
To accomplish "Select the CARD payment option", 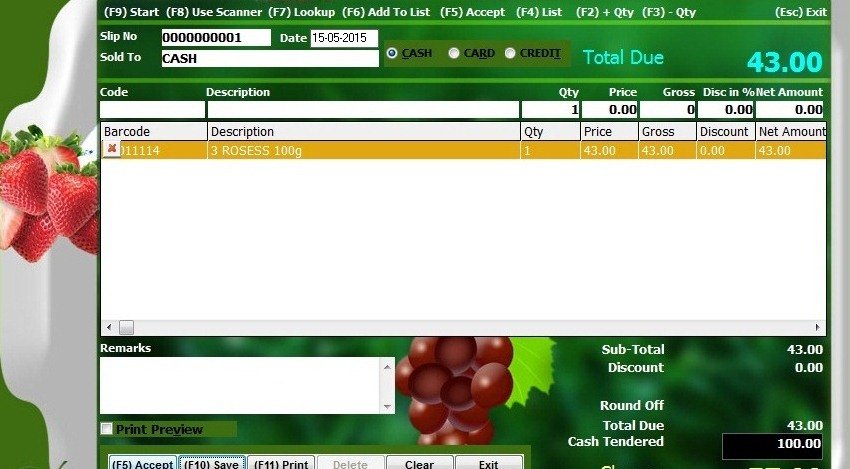I will coord(454,53).
